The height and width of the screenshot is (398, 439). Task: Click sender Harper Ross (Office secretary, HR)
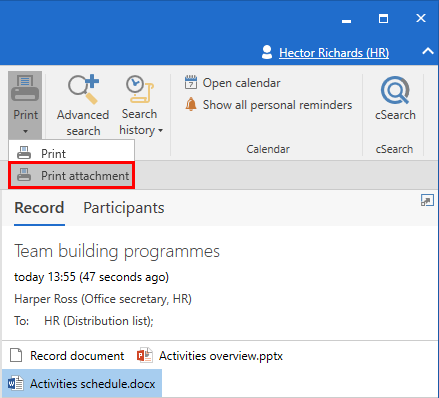pos(103,299)
